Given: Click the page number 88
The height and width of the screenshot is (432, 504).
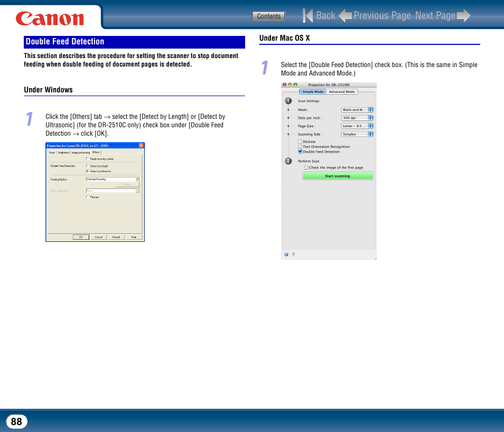Looking at the screenshot, I should 17,421.
